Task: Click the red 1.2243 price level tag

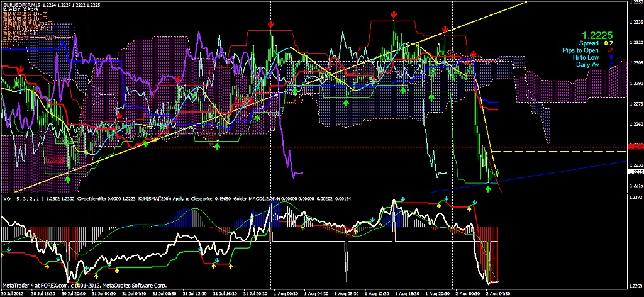Action: coord(635,148)
